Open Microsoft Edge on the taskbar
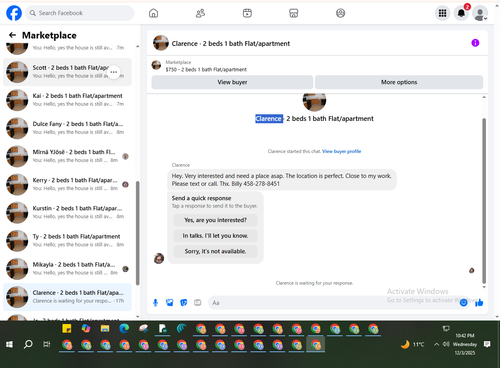Screen dimensions: 500x368 click(124, 329)
